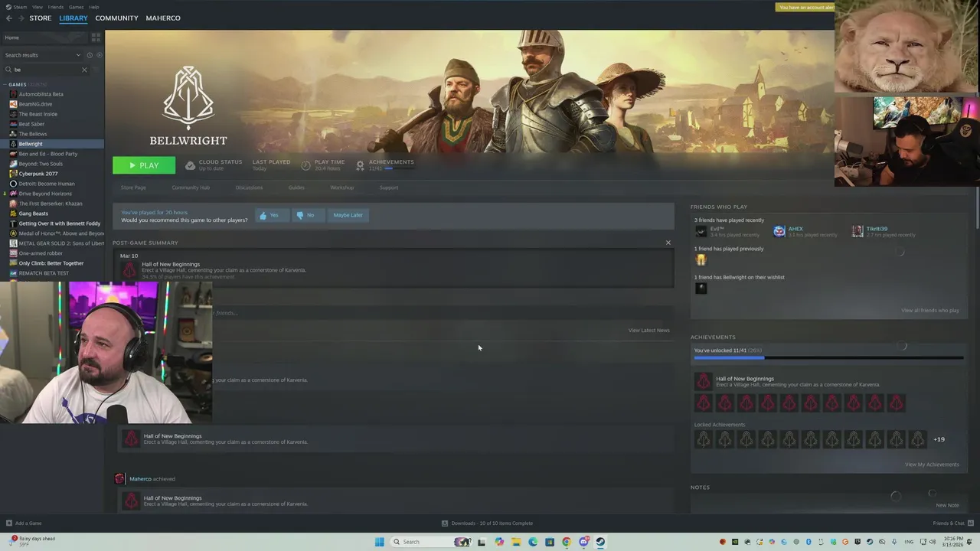Open the Discussions link

pyautogui.click(x=249, y=187)
